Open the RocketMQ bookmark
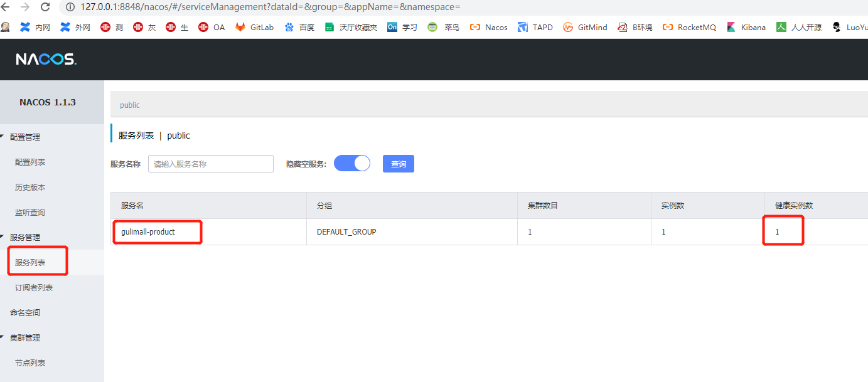This screenshot has height=382, width=868. tap(689, 27)
